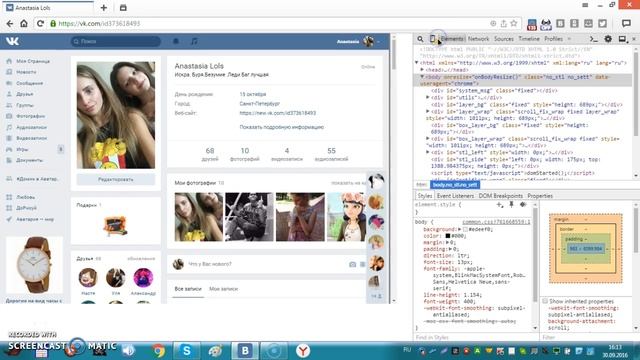Image resolution: width=640 pixels, height=360 pixels.
Task: Click the DevTools inspect element magnifier icon
Action: pos(420,39)
